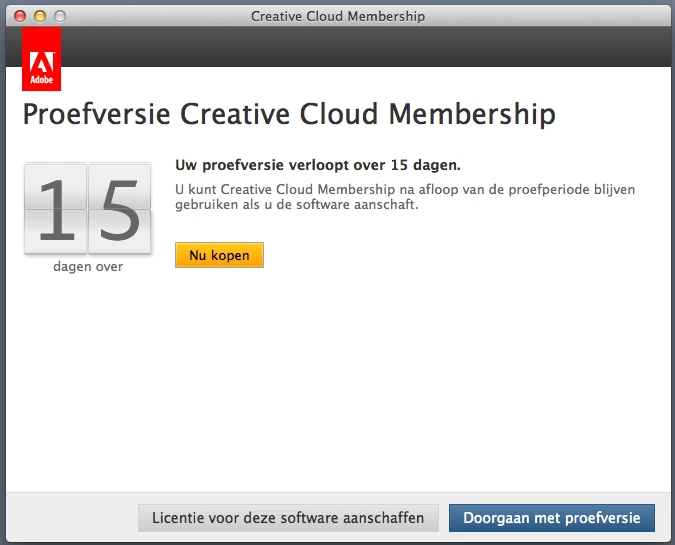
Task: Select the 'dagen over' label
Action: click(x=88, y=267)
